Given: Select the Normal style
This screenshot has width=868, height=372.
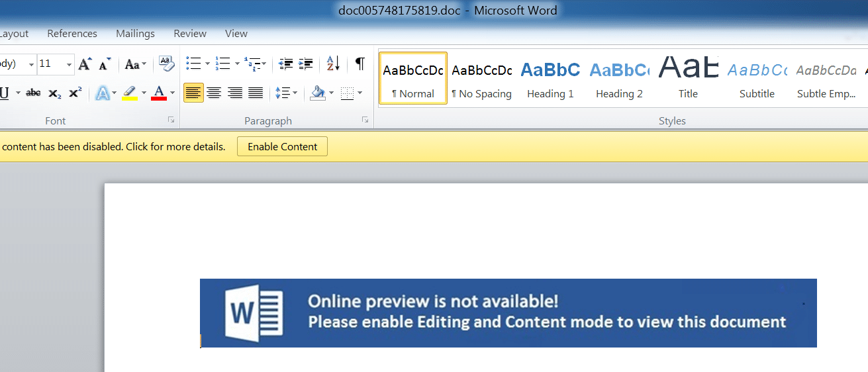Looking at the screenshot, I should 413,78.
